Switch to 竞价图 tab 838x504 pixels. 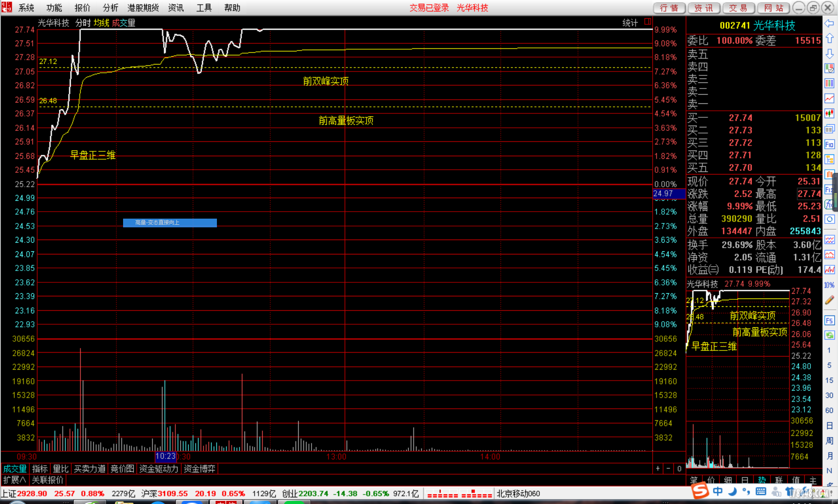[122, 469]
